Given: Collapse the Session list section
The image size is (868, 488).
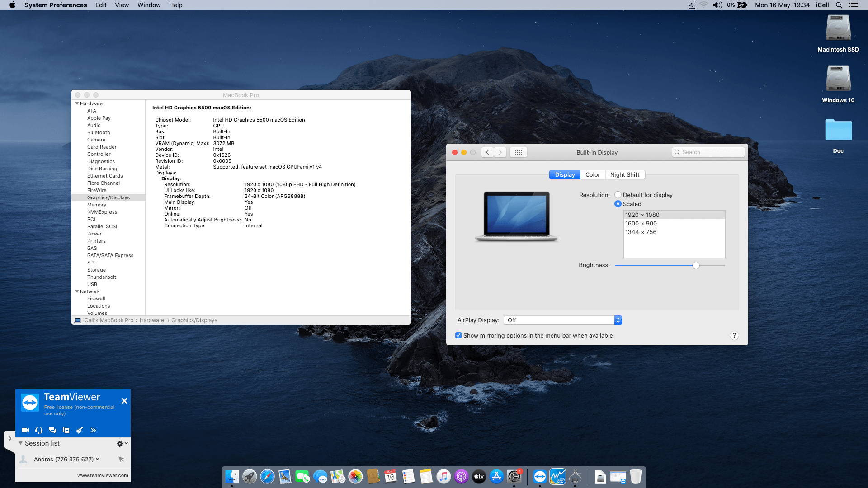Looking at the screenshot, I should (20, 443).
